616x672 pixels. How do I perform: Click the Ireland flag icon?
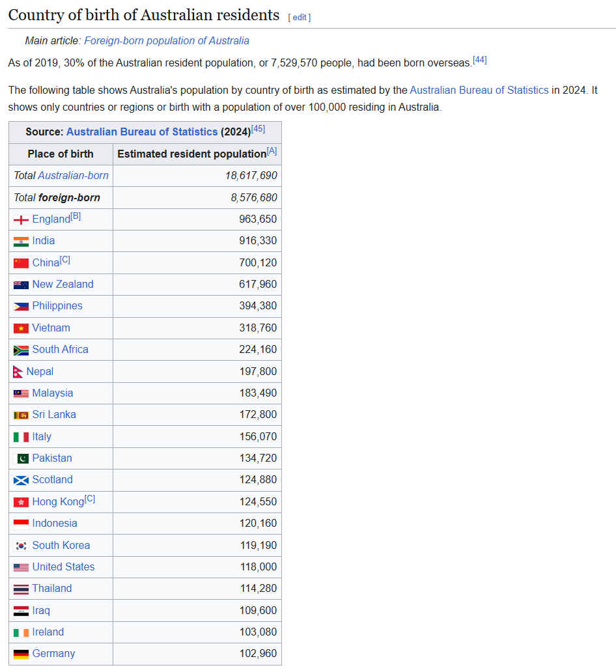point(21,632)
